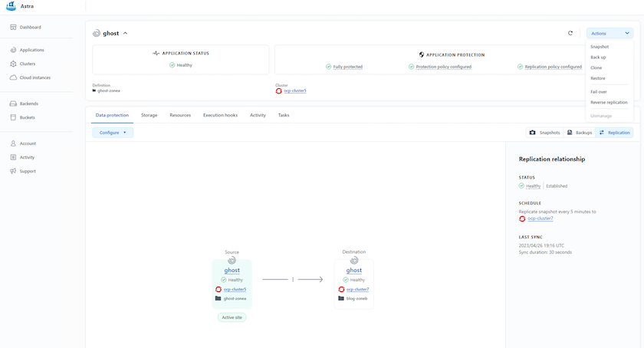This screenshot has width=644, height=348.
Task: Open the destination ghost application link
Action: 354,271
